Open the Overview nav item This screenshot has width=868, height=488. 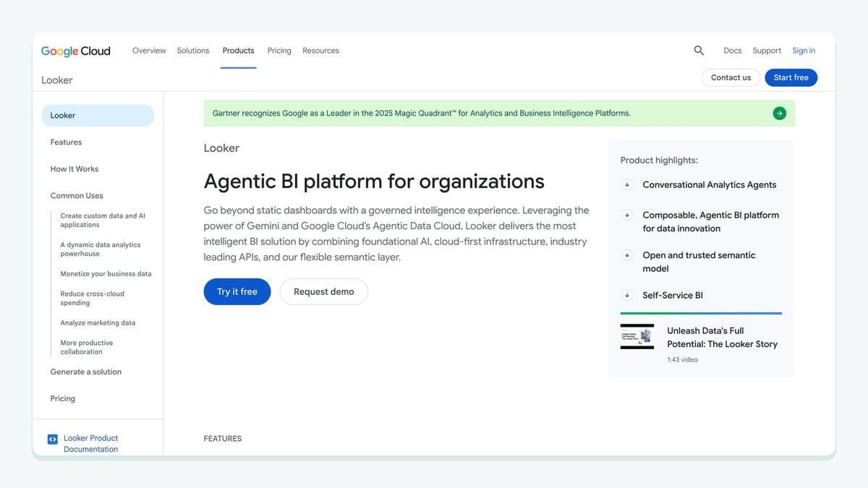tap(149, 51)
